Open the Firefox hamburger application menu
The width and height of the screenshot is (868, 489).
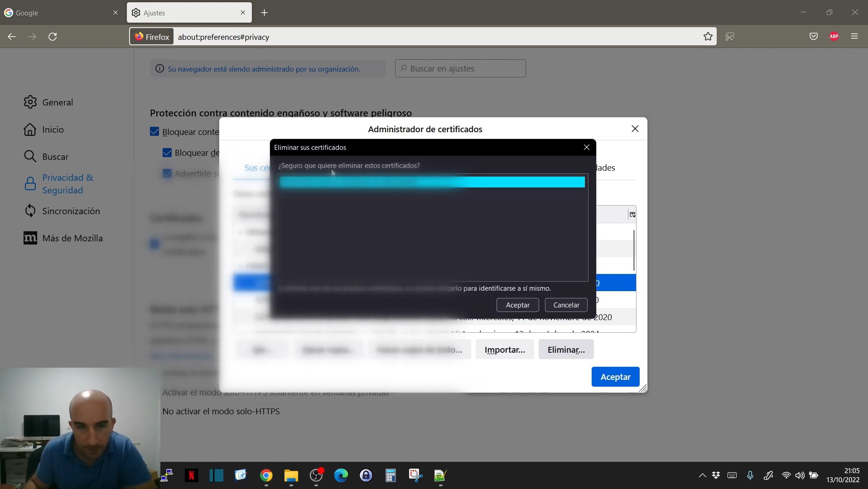click(854, 37)
